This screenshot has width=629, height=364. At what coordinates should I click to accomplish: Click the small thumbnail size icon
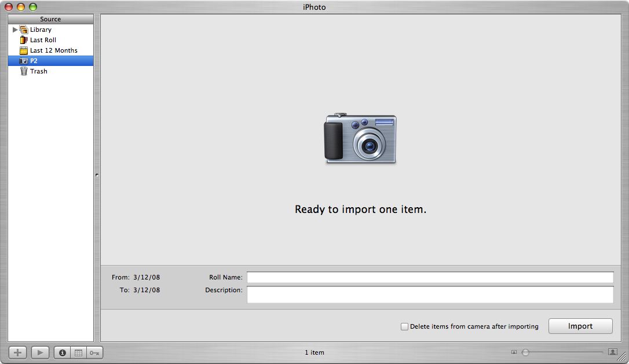tap(514, 352)
